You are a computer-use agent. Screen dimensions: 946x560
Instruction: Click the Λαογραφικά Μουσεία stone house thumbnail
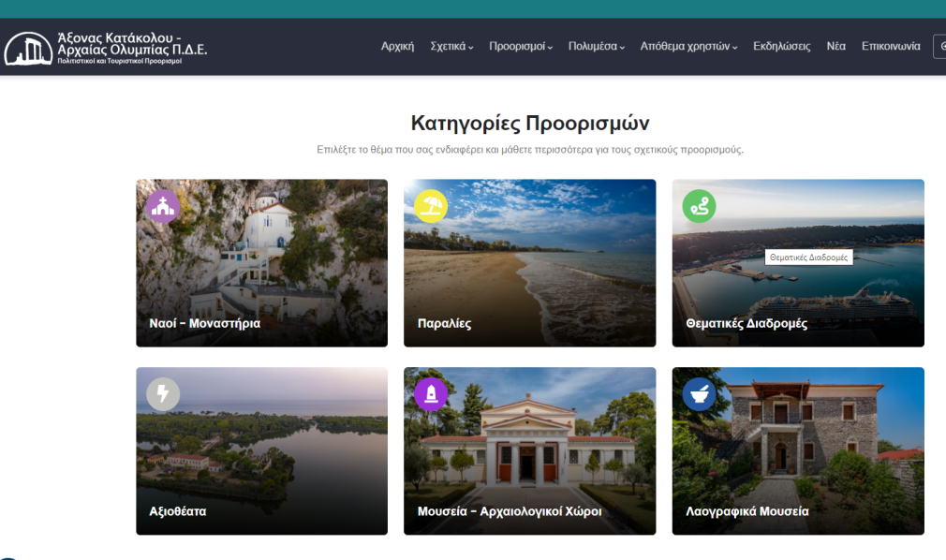798,449
